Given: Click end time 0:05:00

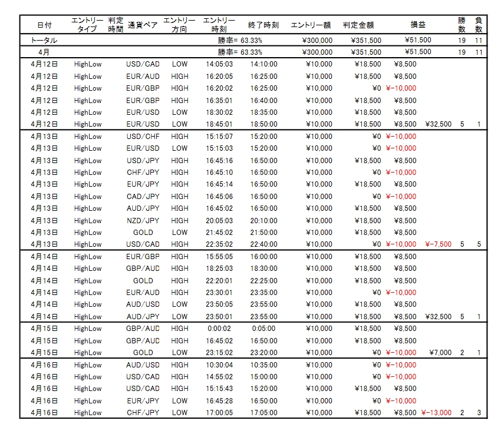Looking at the screenshot, I should click(x=263, y=329).
